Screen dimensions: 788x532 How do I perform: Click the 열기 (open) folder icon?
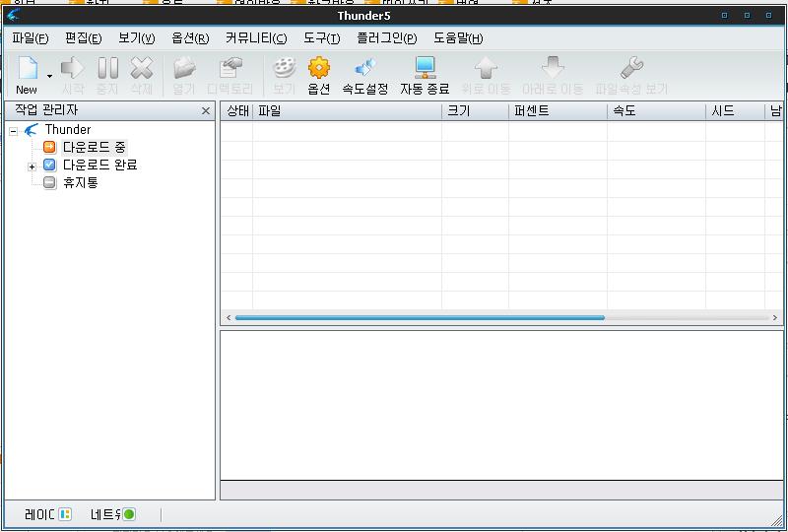[x=184, y=68]
